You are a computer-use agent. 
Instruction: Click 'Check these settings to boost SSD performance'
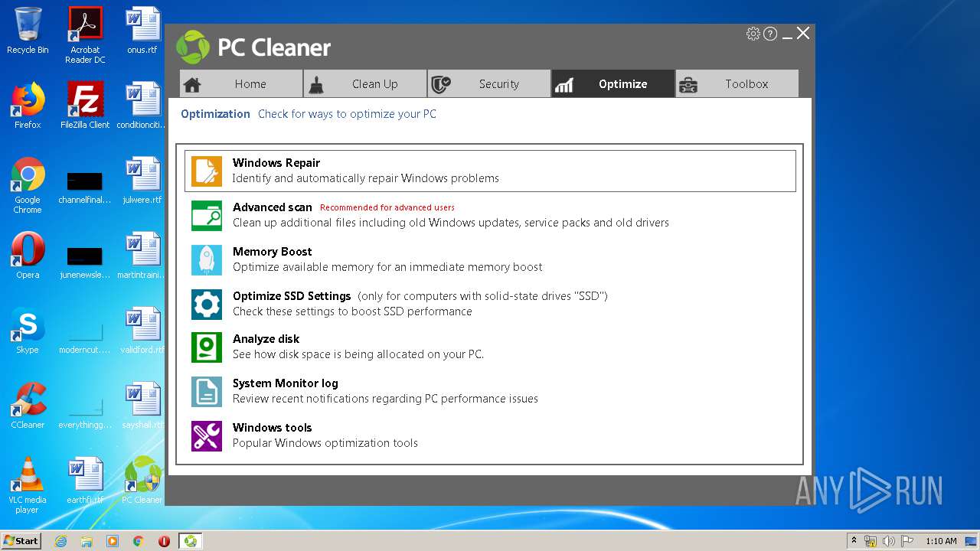pos(352,311)
